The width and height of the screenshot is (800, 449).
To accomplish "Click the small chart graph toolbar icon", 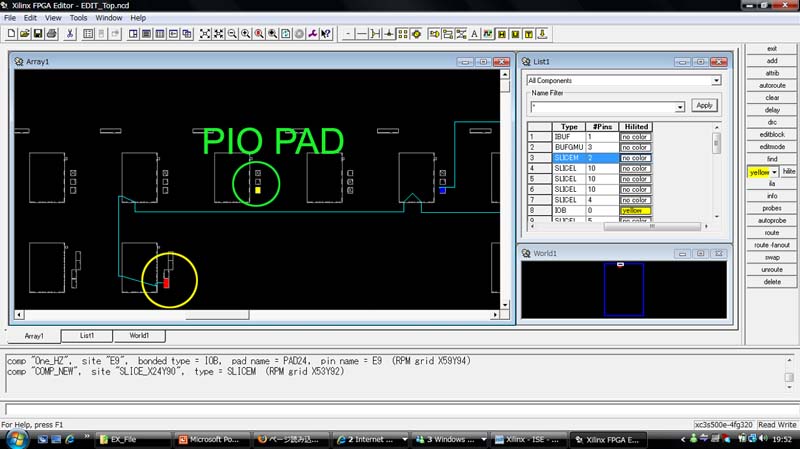I will click(488, 34).
